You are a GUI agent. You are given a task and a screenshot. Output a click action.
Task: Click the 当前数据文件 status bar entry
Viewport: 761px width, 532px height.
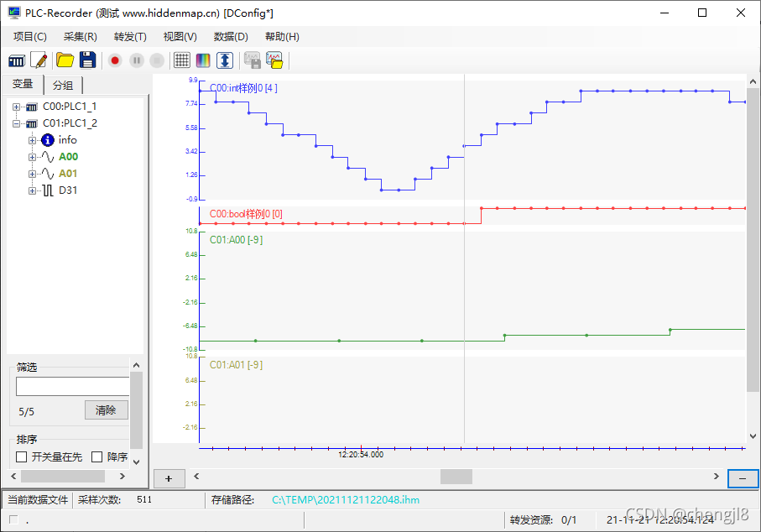pos(38,500)
